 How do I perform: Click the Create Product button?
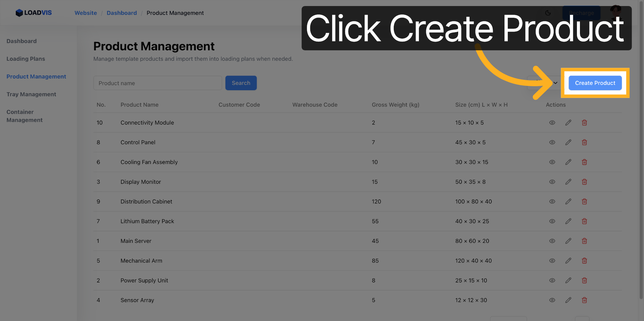click(595, 83)
